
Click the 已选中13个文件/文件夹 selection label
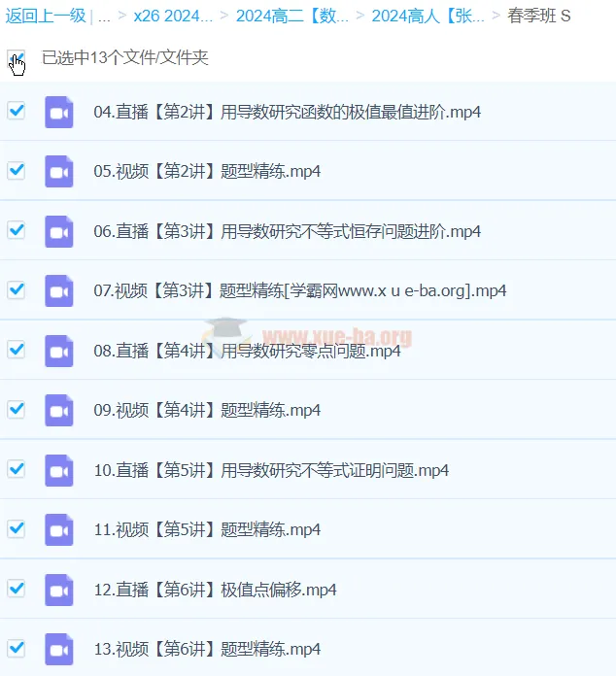click(x=125, y=57)
